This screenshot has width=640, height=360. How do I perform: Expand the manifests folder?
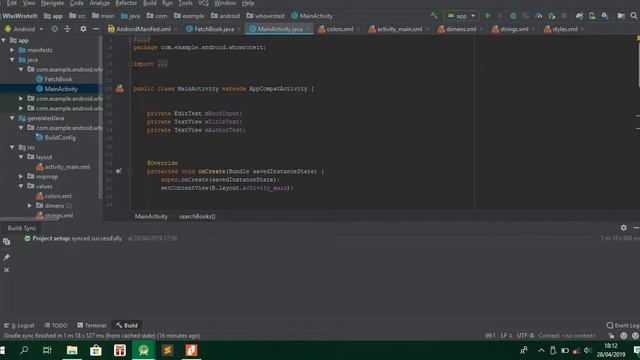tap(12, 50)
